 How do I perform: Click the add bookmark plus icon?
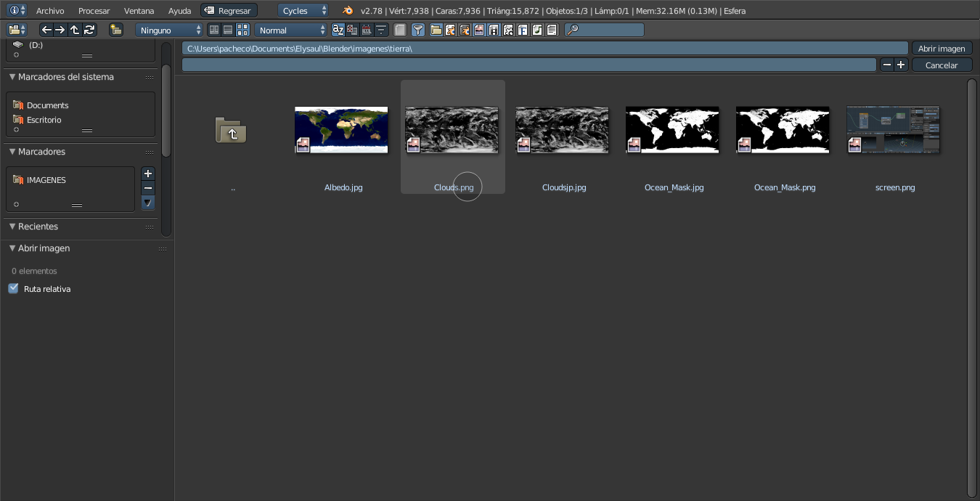click(148, 174)
